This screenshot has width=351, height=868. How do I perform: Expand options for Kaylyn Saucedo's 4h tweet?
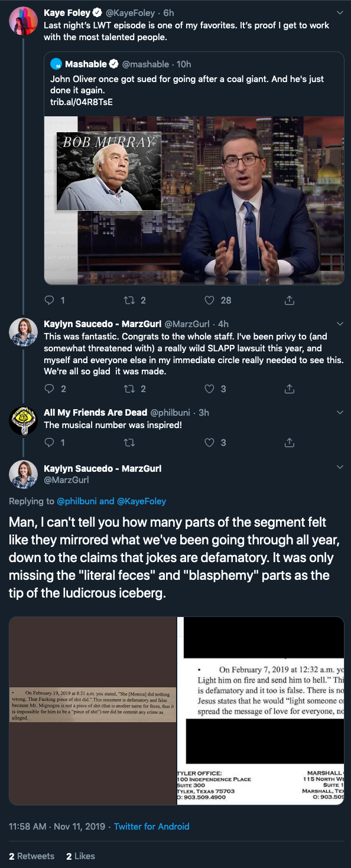click(x=340, y=324)
